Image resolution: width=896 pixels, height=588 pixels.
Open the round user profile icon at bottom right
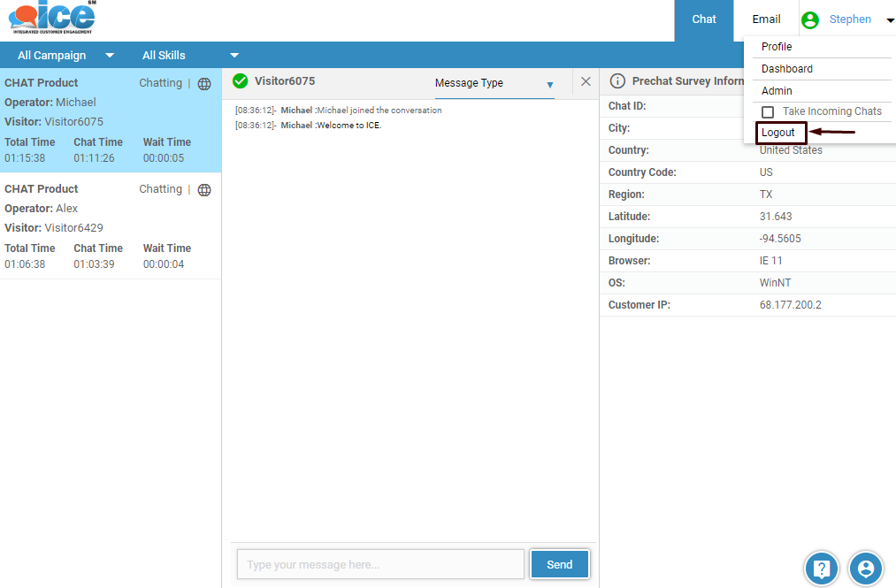866,569
